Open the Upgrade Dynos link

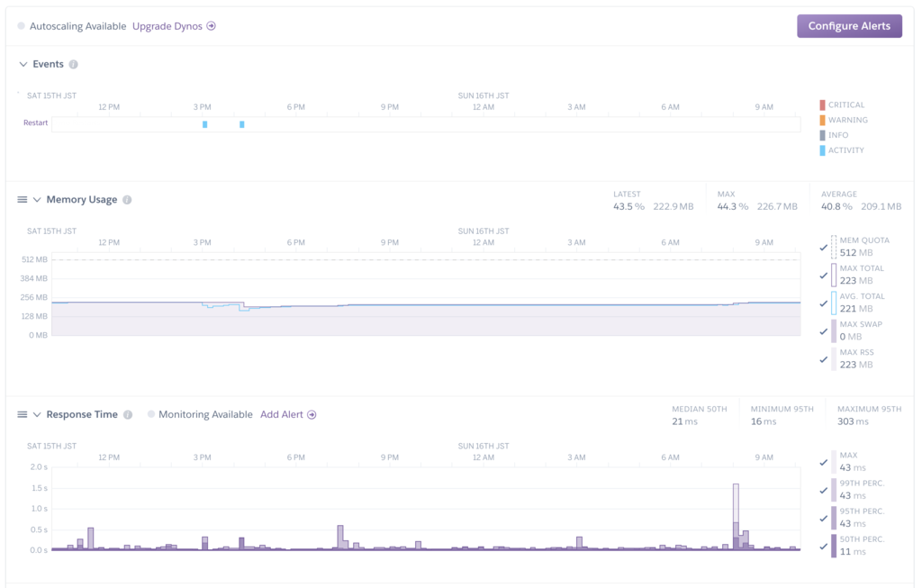pyautogui.click(x=167, y=26)
